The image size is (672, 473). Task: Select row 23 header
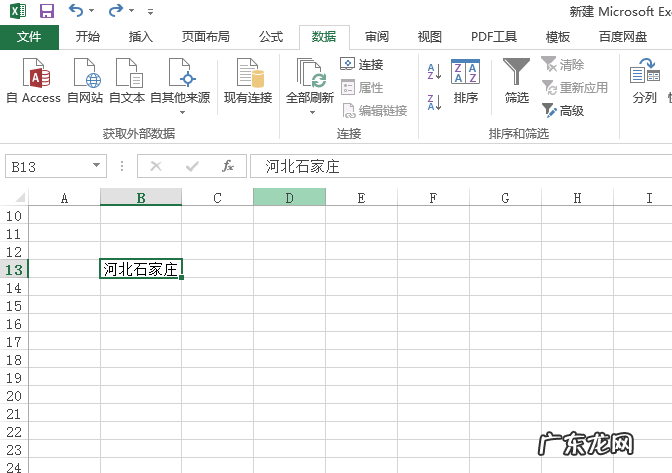click(14, 449)
